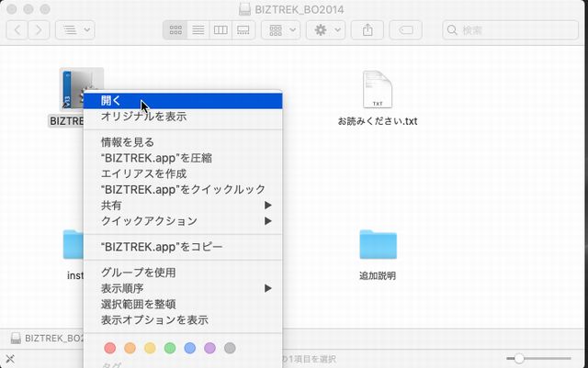588x368 pixels.
Task: Go forward with the Finder forward arrow
Action: coord(39,30)
